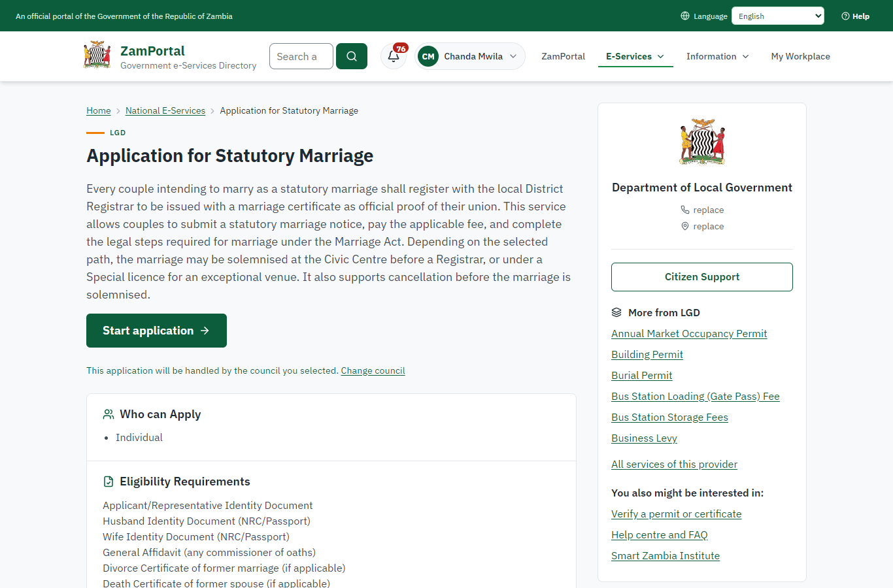Open My Workplace in the navigation
This screenshot has height=588, width=893.
800,56
